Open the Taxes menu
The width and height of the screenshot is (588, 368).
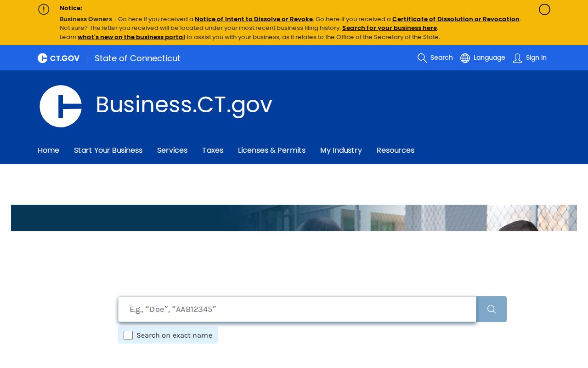pyautogui.click(x=213, y=150)
